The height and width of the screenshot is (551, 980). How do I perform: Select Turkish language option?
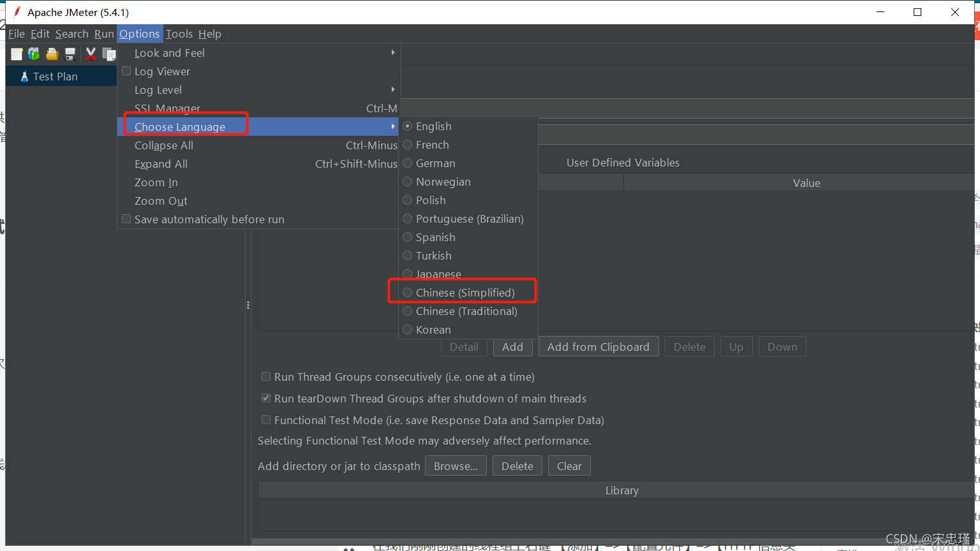tap(468, 256)
